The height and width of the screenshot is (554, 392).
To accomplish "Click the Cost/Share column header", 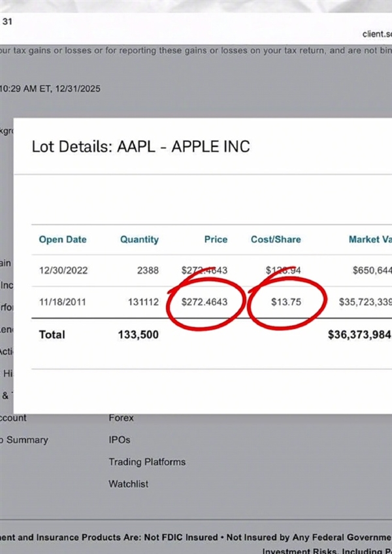I will pyautogui.click(x=276, y=239).
